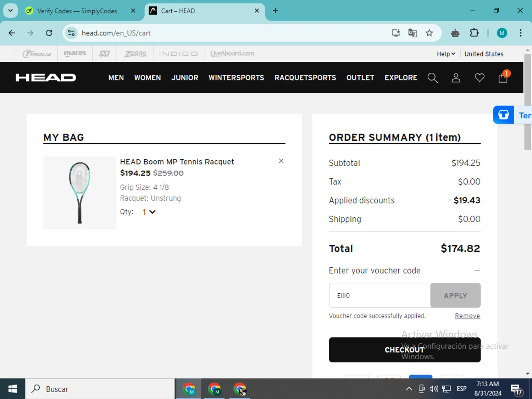Viewport: 532px width, 399px height.
Task: Click the APPLY voucher button
Action: pyautogui.click(x=455, y=295)
